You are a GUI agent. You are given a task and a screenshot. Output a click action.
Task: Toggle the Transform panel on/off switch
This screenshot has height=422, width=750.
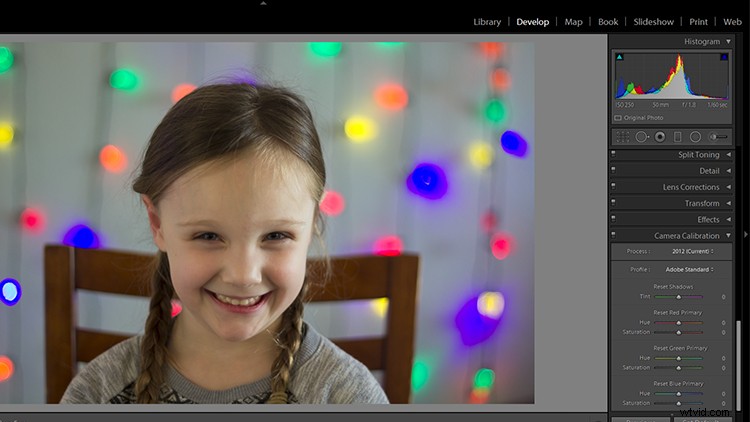(613, 203)
